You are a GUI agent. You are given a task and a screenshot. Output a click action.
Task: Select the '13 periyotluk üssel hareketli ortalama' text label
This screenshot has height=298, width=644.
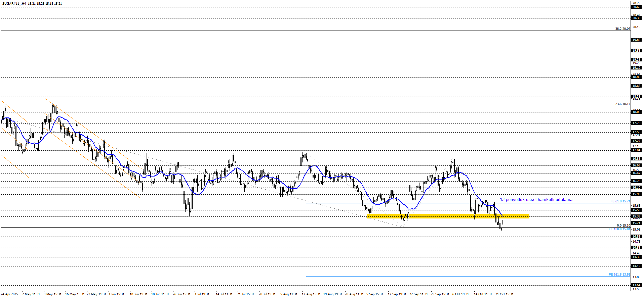[536, 200]
